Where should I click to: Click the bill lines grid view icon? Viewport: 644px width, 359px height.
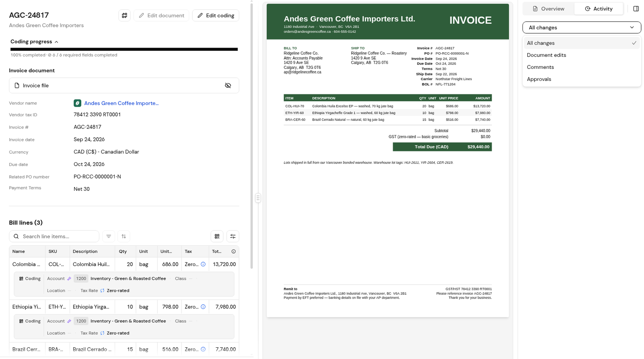(217, 236)
